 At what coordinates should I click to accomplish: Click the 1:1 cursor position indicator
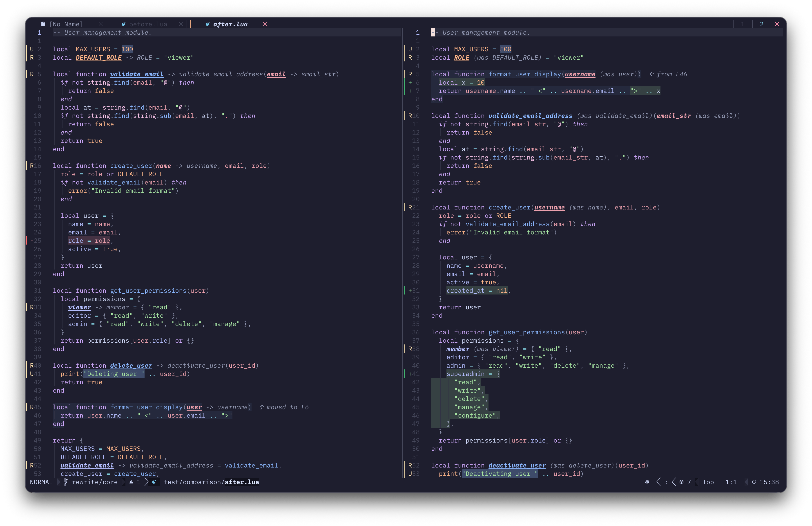pos(731,482)
